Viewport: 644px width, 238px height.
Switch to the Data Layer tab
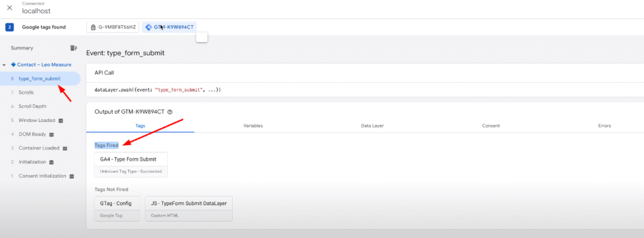(372, 126)
